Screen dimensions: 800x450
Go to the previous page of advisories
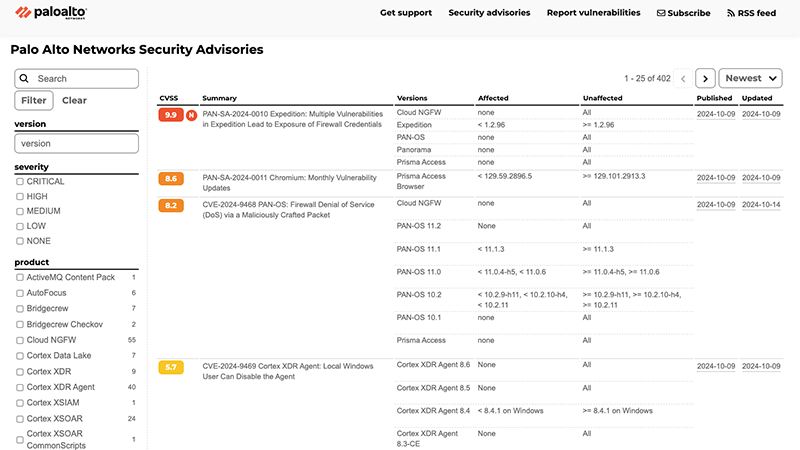(683, 79)
